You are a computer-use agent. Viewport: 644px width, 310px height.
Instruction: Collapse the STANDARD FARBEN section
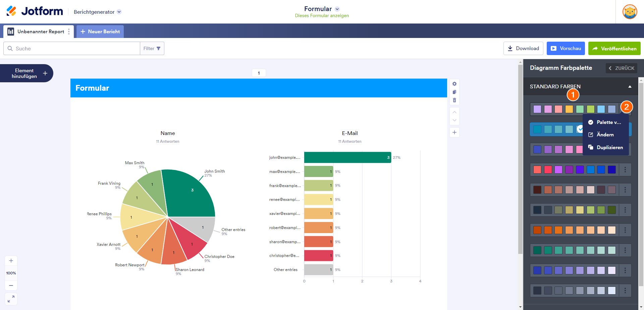(x=630, y=87)
